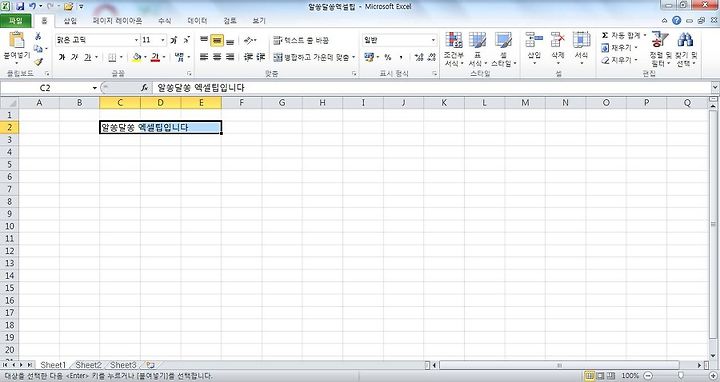Toggle align text left
Image resolution: width=720 pixels, height=382 pixels.
click(x=204, y=57)
